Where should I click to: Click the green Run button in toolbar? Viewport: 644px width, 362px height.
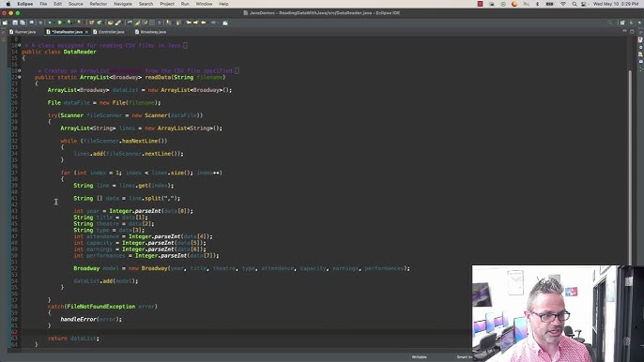(59, 23)
